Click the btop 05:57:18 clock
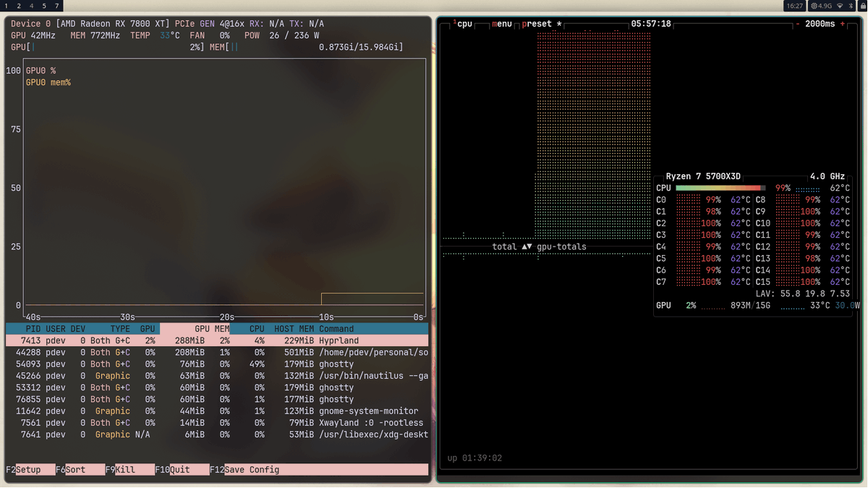The image size is (868, 488). (651, 24)
